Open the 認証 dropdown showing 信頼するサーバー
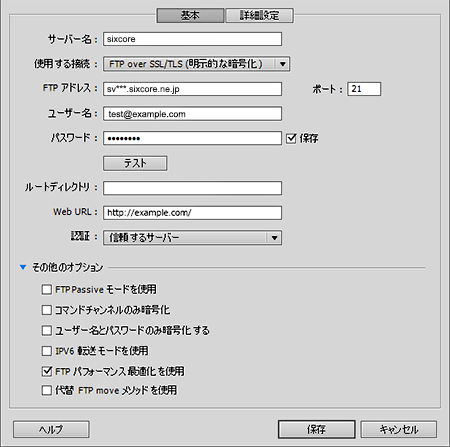 [x=192, y=238]
